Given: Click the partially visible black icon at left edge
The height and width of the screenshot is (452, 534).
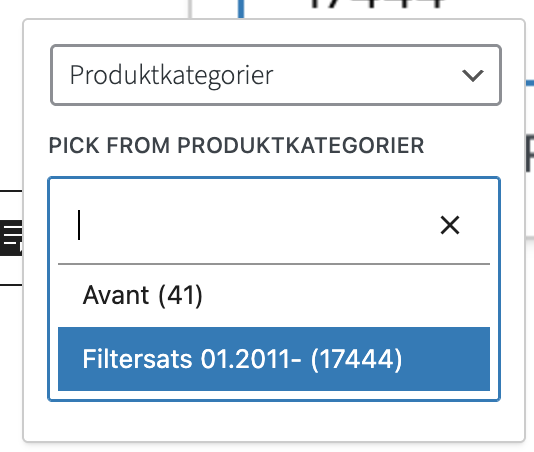Looking at the screenshot, I should pyautogui.click(x=11, y=238).
